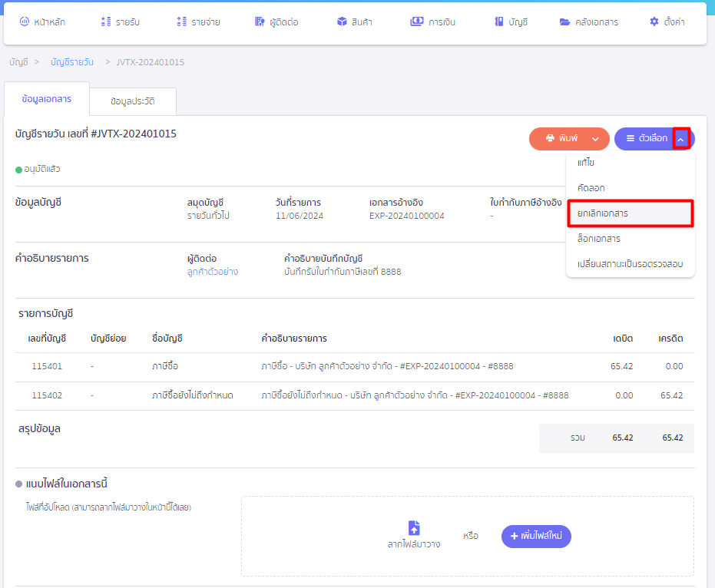Click the ชื่อบัญชี column header
The image size is (715, 588).
[167, 339]
